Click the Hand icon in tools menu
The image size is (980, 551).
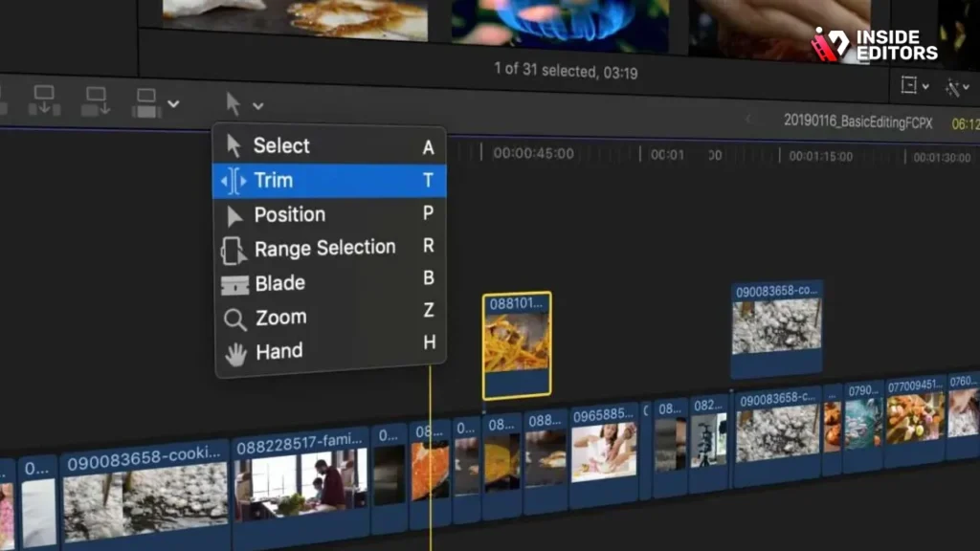point(235,354)
